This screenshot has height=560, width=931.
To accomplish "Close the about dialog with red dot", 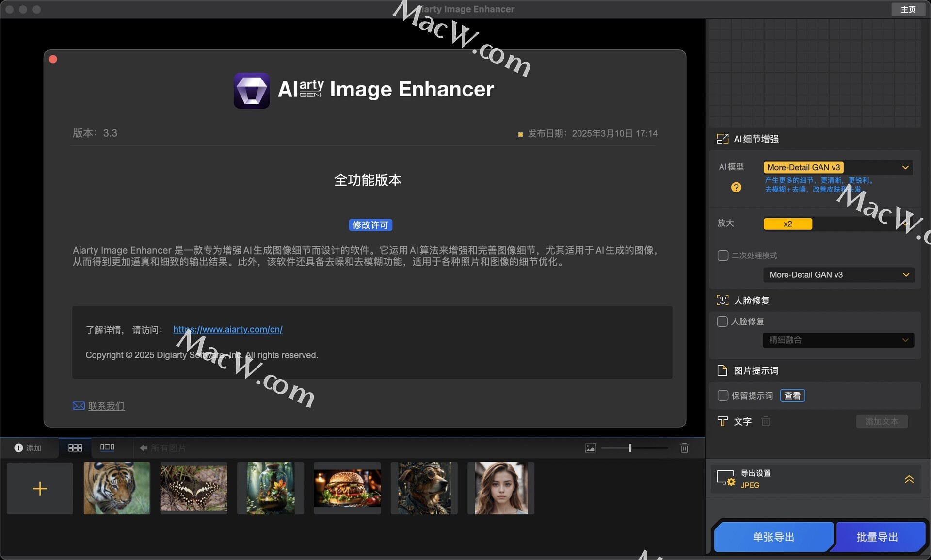I will [x=53, y=59].
